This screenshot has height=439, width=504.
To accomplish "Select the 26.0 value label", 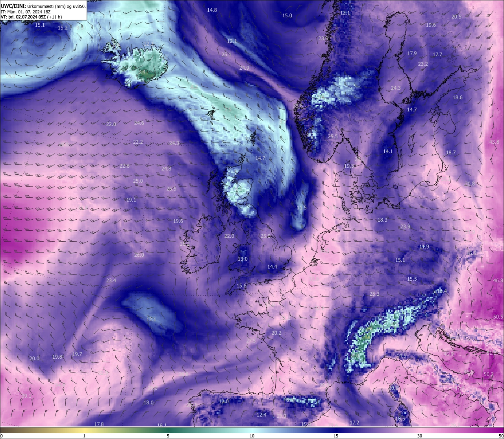I will [139, 255].
